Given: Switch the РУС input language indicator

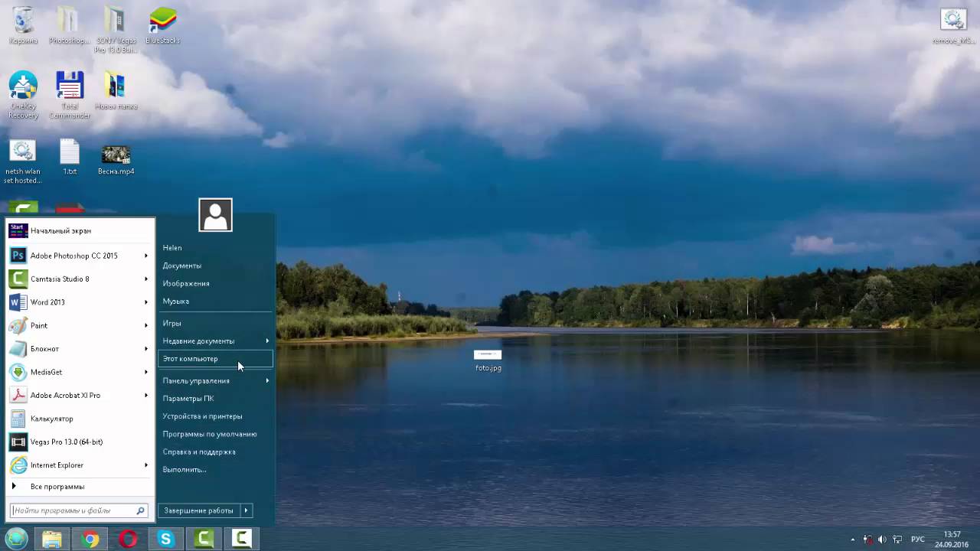Looking at the screenshot, I should (x=918, y=540).
